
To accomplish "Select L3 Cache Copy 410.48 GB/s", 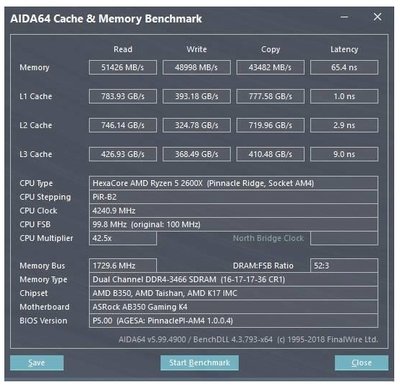I will [x=270, y=154].
